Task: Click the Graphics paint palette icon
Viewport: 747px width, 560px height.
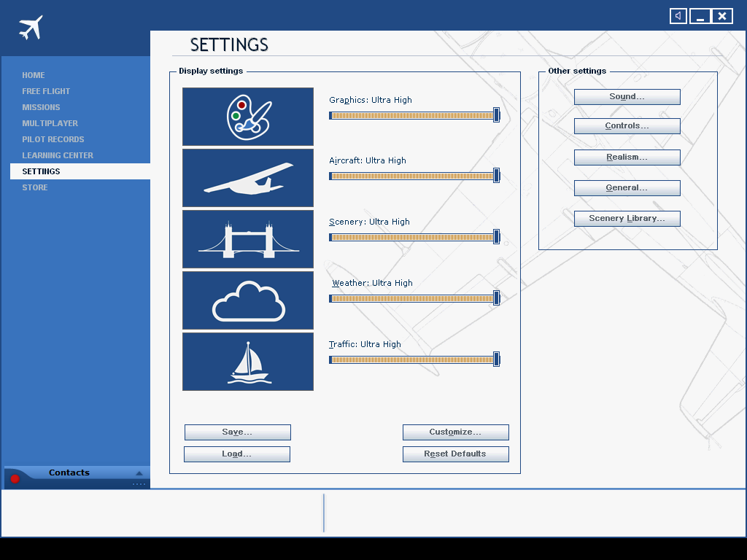Action: click(248, 117)
